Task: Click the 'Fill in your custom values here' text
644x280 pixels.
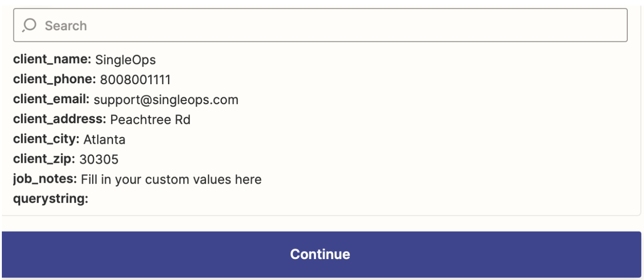Action: (171, 180)
